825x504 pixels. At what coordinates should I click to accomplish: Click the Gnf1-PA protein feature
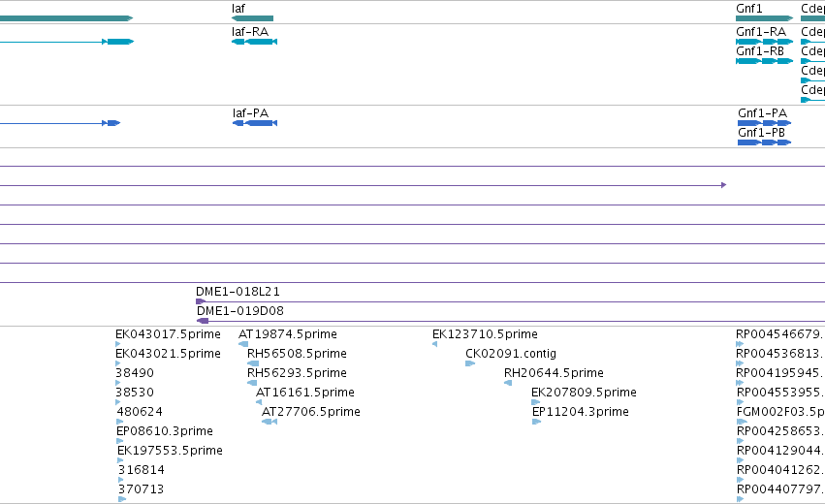point(765,123)
